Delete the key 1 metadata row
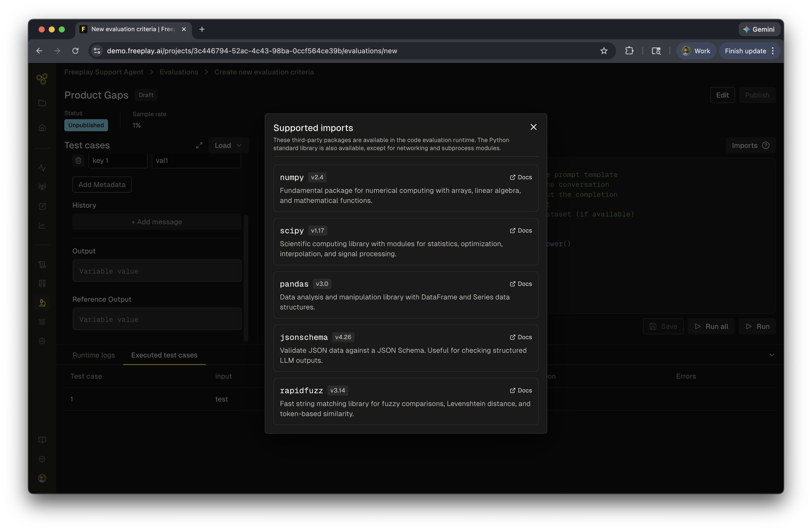 (x=78, y=160)
